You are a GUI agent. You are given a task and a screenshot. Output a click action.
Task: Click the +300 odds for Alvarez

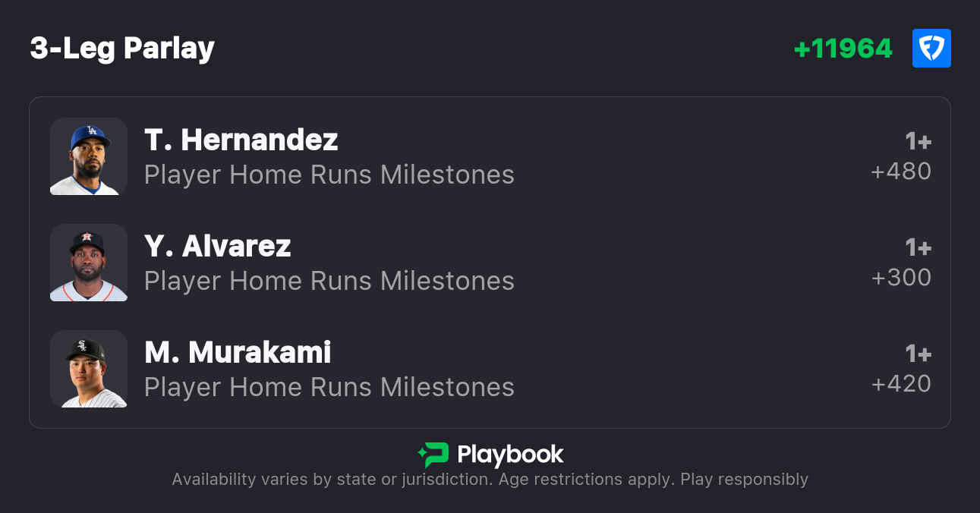[901, 278]
